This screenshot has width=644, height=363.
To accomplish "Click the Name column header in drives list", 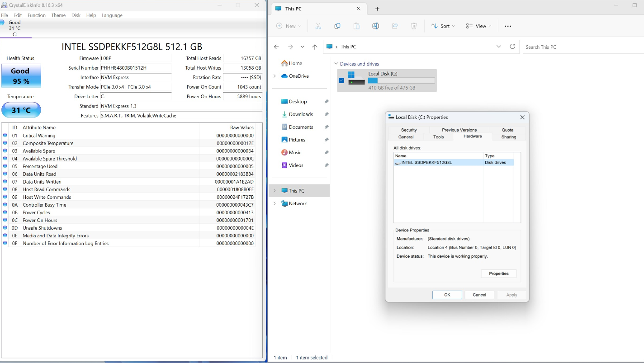I will (x=439, y=156).
